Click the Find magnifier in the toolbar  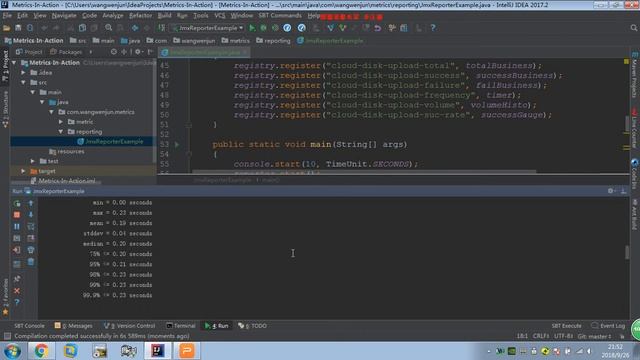click(109, 28)
